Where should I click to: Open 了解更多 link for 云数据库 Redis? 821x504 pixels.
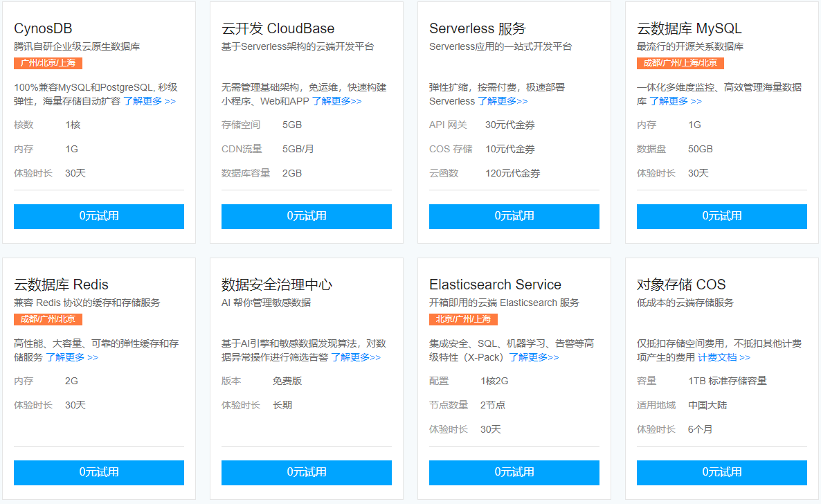click(72, 357)
